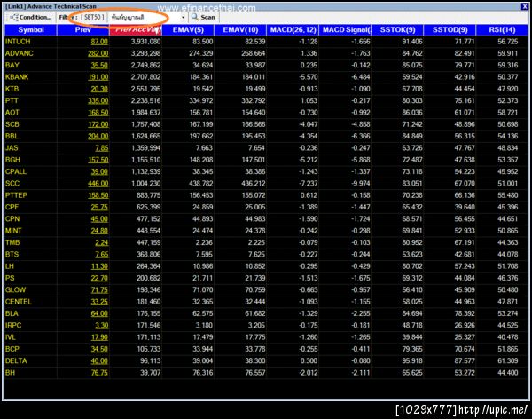Select the PS symbol
532x419 pixels.
coord(10,278)
